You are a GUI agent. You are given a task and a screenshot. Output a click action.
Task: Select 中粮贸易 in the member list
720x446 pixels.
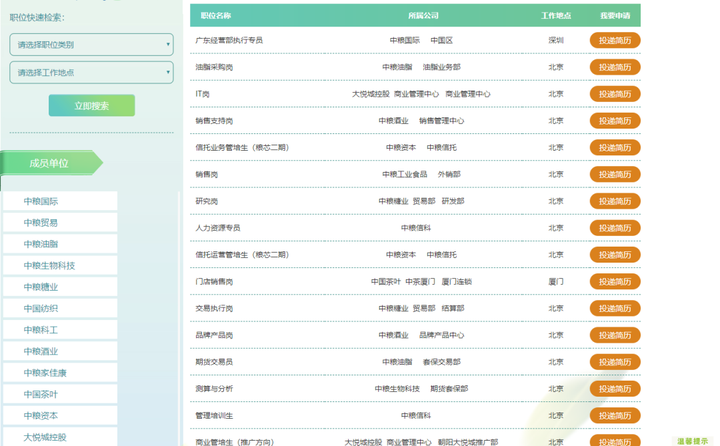tap(60, 223)
